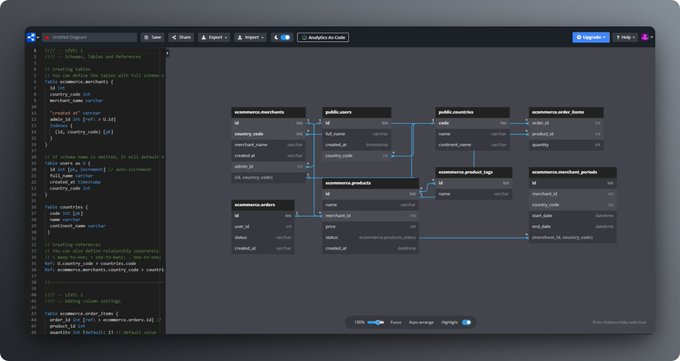The height and width of the screenshot is (361, 680).
Task: Click merchant_id row in products table
Action: pyautogui.click(x=370, y=216)
